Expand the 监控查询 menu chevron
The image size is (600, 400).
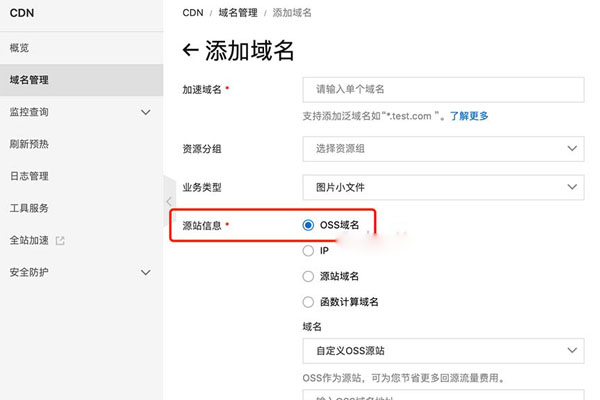click(x=145, y=112)
